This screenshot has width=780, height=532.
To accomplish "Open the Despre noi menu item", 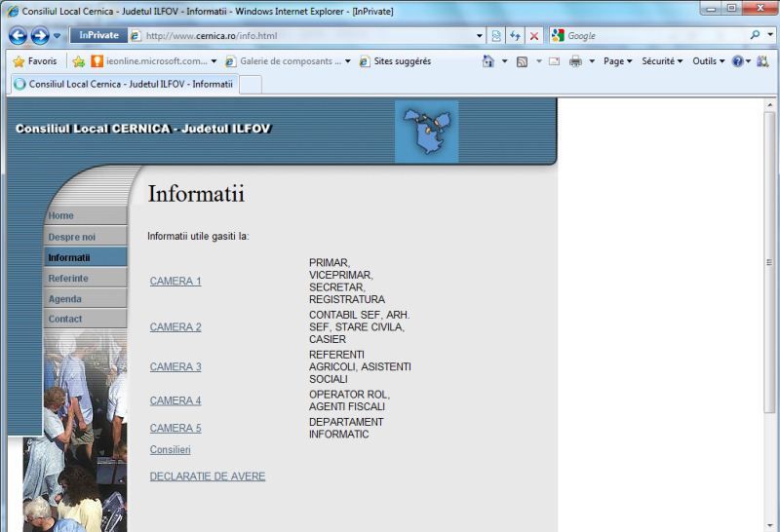I will [x=72, y=237].
